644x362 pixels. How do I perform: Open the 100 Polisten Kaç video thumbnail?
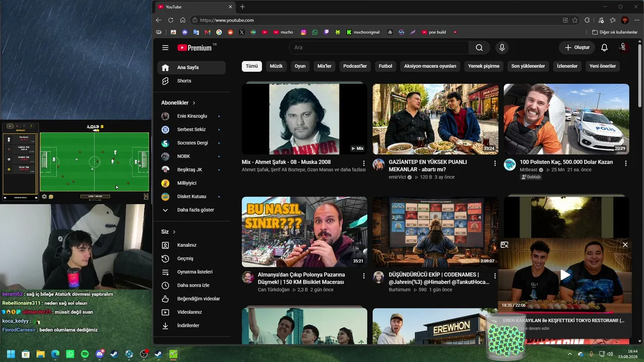coord(567,119)
